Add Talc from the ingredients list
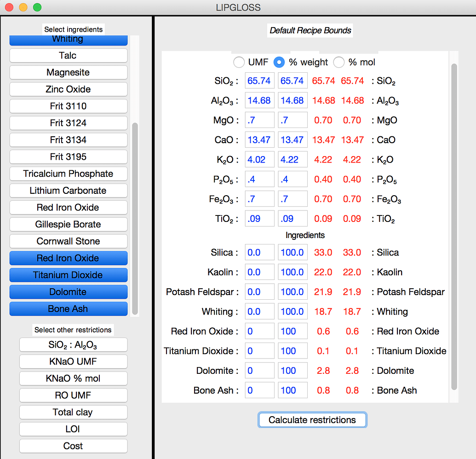This screenshot has height=459, width=476. tap(68, 56)
